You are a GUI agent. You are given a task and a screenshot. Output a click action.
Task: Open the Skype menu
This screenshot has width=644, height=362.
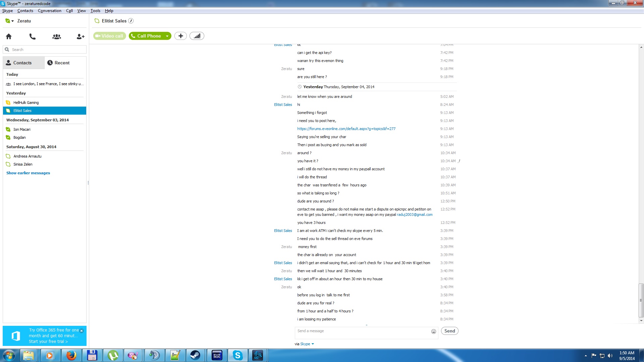pyautogui.click(x=7, y=11)
